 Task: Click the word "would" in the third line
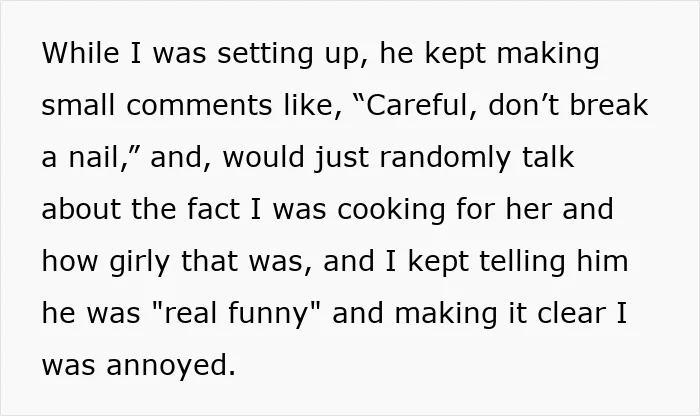(263, 157)
